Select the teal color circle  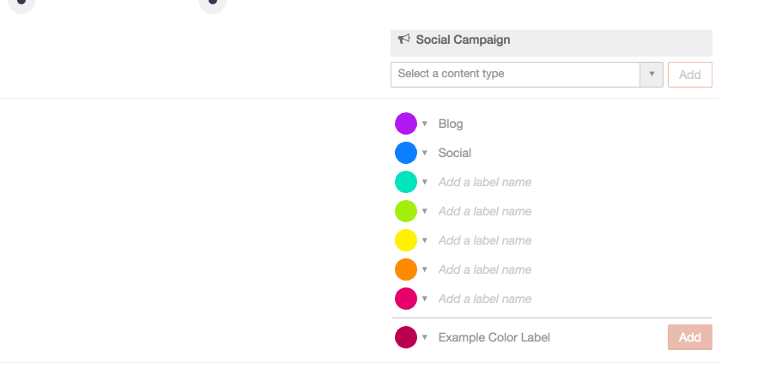click(406, 182)
